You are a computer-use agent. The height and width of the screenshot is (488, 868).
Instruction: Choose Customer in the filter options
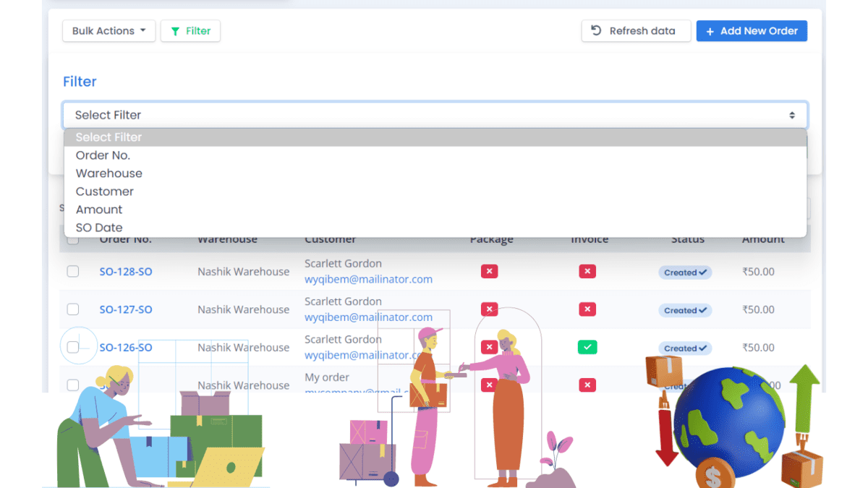pyautogui.click(x=104, y=191)
